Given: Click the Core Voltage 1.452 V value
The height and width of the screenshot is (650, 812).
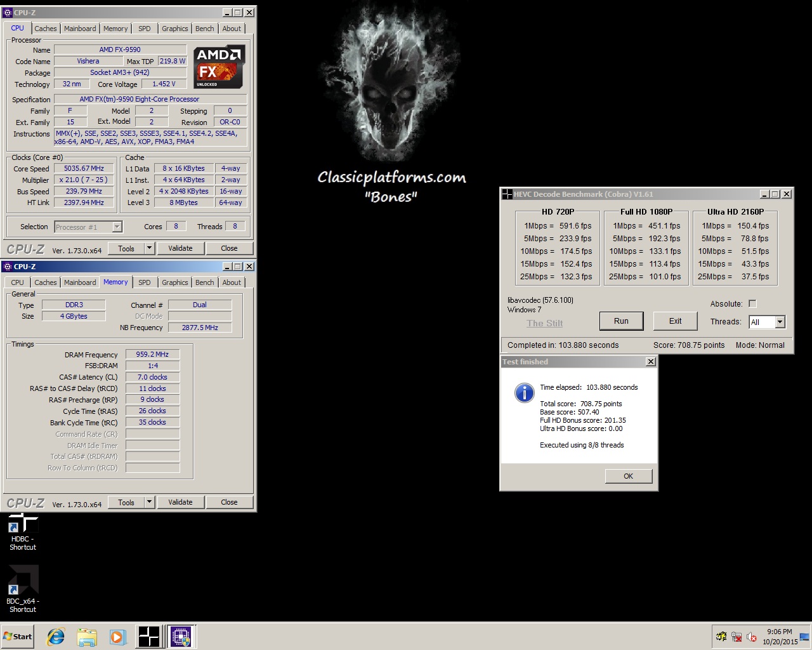Looking at the screenshot, I should [164, 84].
